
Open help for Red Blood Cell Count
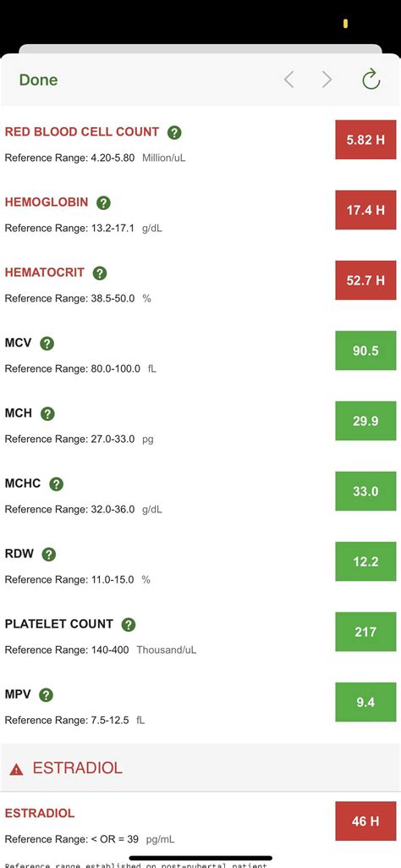(174, 132)
